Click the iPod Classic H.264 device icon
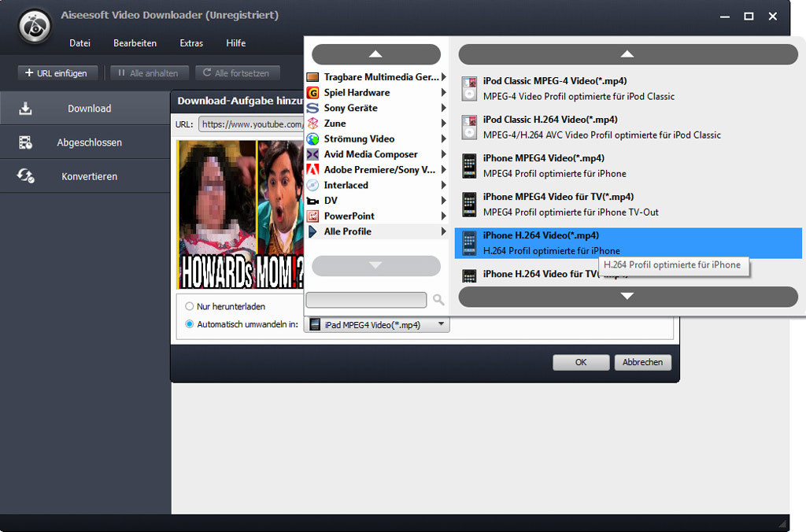Screen dimensions: 806x532 tap(469, 127)
